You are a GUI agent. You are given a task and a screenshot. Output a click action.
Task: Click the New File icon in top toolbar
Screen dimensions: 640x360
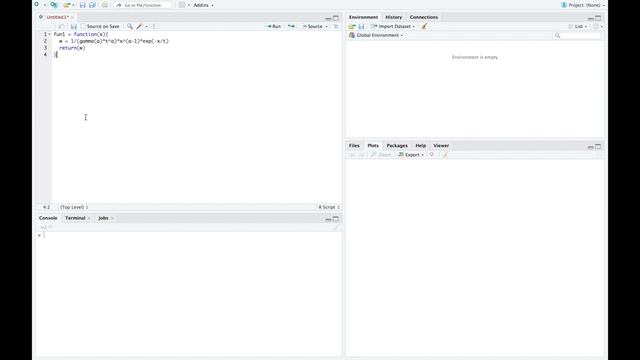point(37,4)
